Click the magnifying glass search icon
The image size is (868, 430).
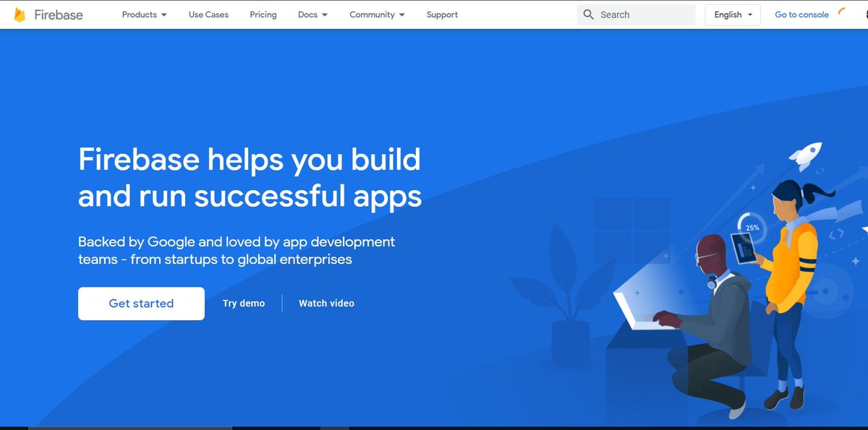coord(588,14)
